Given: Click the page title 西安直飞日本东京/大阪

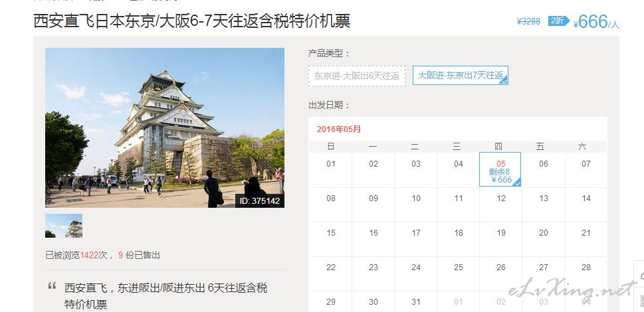Looking at the screenshot, I should click(x=192, y=21).
